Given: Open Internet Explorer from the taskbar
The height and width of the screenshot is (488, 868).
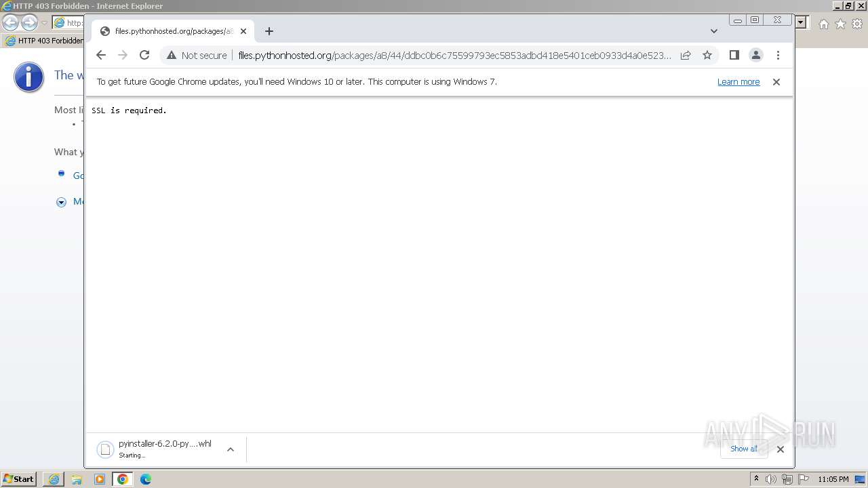Looking at the screenshot, I should (54, 479).
